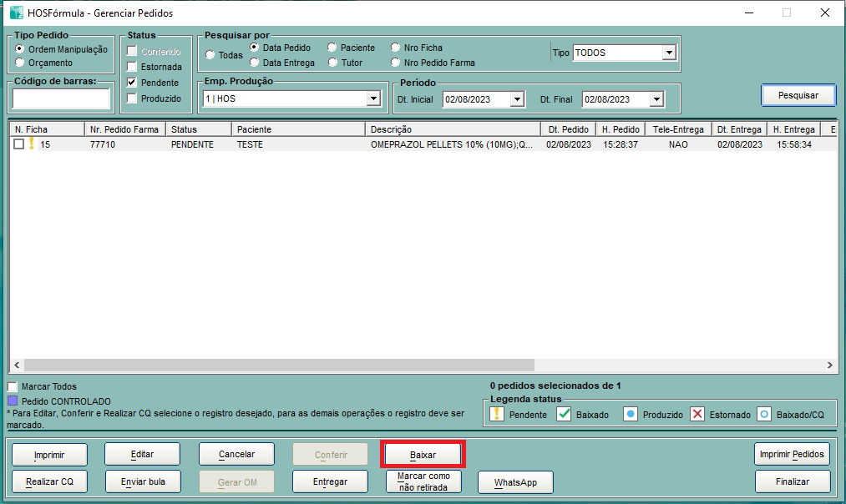Click into the Código de barras field
The width and height of the screenshot is (846, 504).
pos(61,99)
